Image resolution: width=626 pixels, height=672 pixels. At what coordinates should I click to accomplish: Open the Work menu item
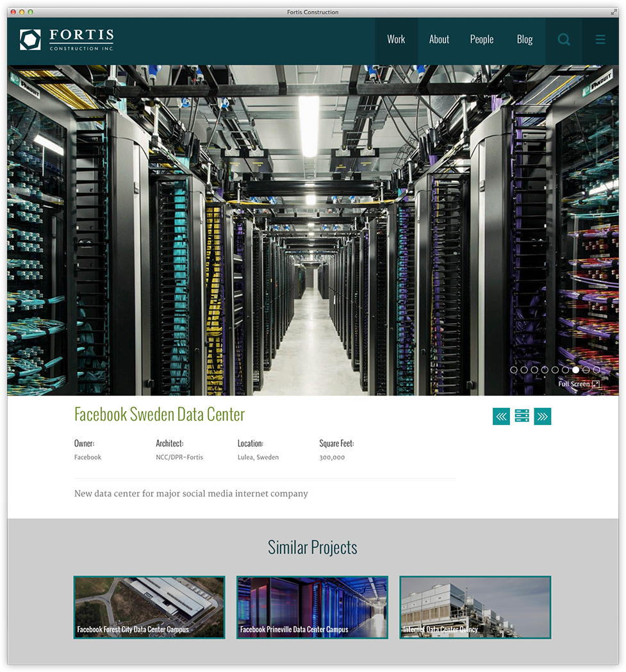click(x=396, y=40)
